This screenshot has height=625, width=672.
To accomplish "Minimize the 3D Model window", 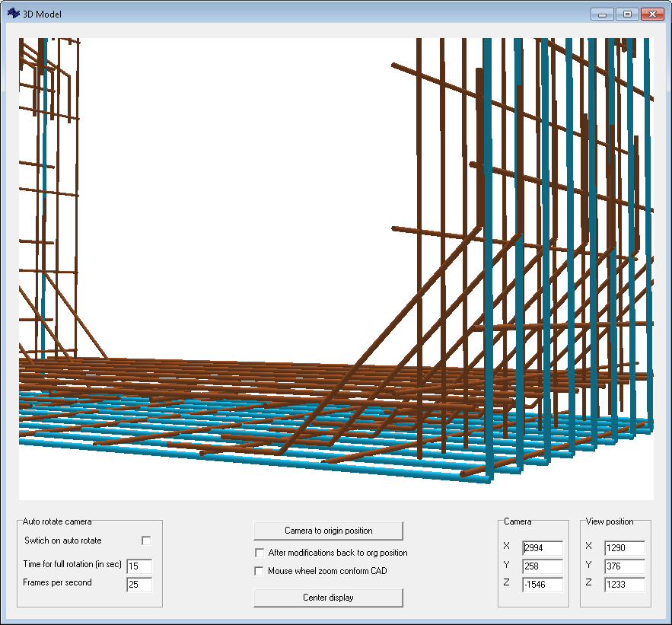I will click(601, 13).
